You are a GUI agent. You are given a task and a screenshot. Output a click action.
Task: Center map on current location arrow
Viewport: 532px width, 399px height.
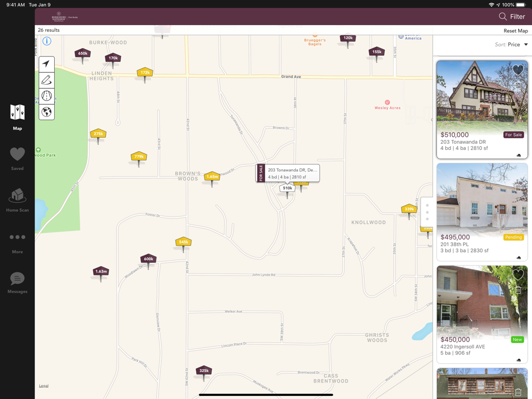click(x=46, y=64)
